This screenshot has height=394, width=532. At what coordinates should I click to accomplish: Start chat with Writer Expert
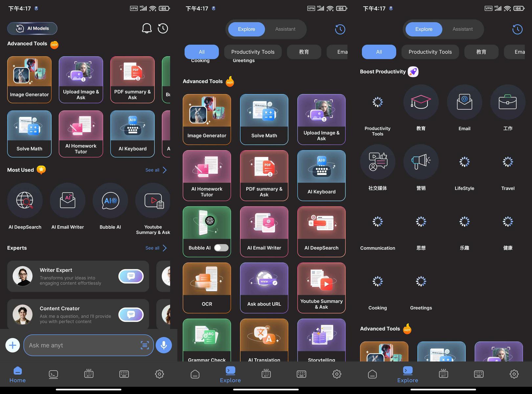point(131,276)
